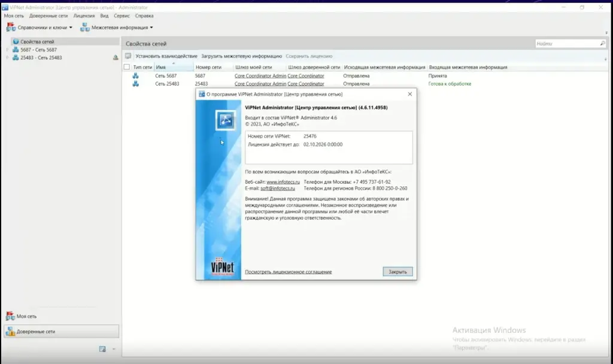Select the globe icon beside Свойства сетей

coord(17,41)
